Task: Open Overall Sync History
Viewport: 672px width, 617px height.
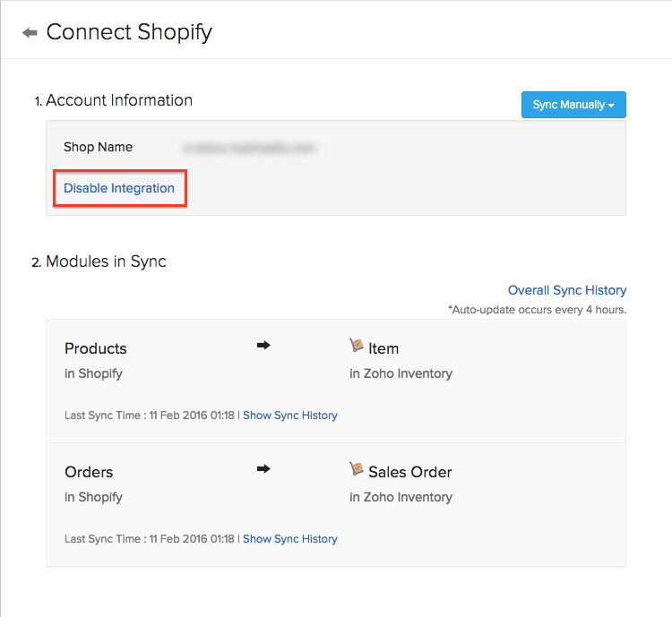Action: coord(567,290)
